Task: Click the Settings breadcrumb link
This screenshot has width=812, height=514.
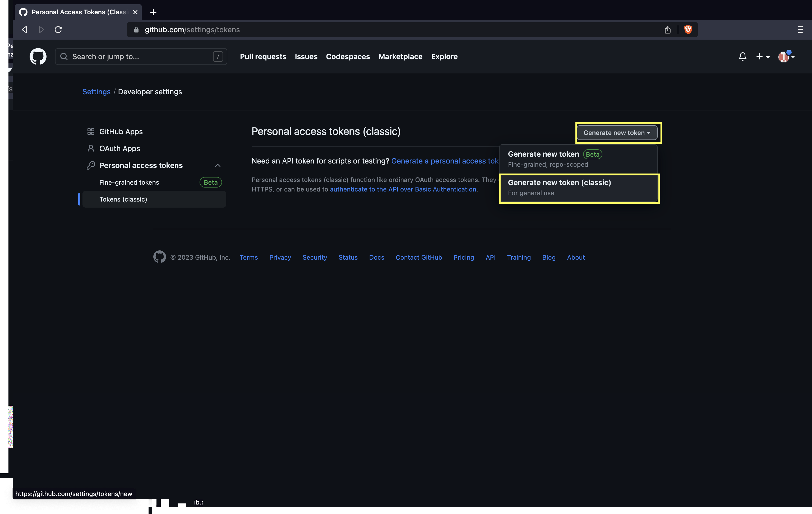Action: (x=96, y=92)
